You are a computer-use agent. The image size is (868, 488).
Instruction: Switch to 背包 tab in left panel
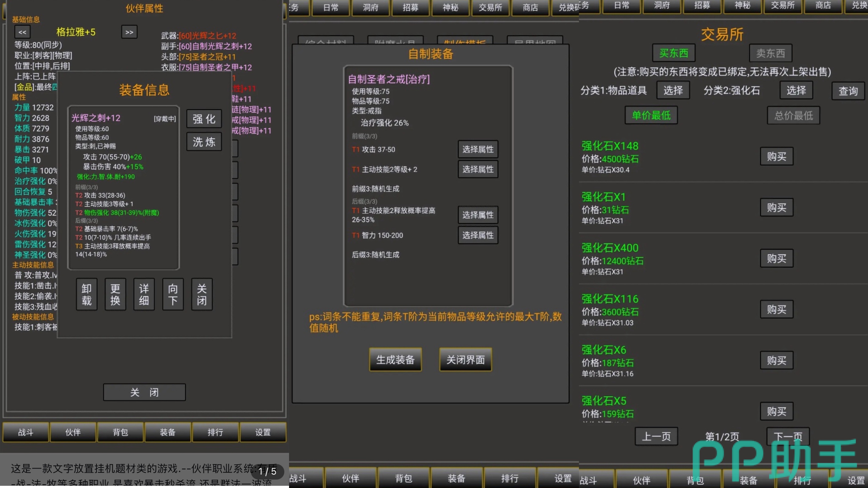point(120,432)
